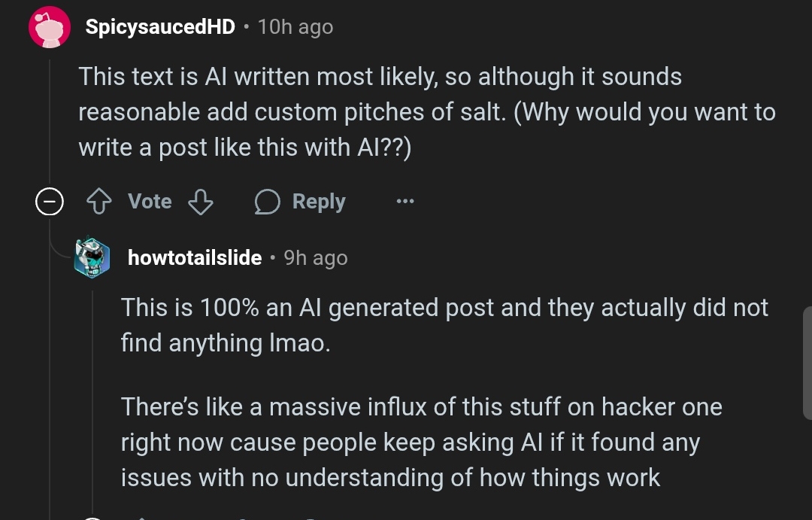The height and width of the screenshot is (520, 812).
Task: Click the thread line beside howtotailslide's reply
Action: point(92,391)
